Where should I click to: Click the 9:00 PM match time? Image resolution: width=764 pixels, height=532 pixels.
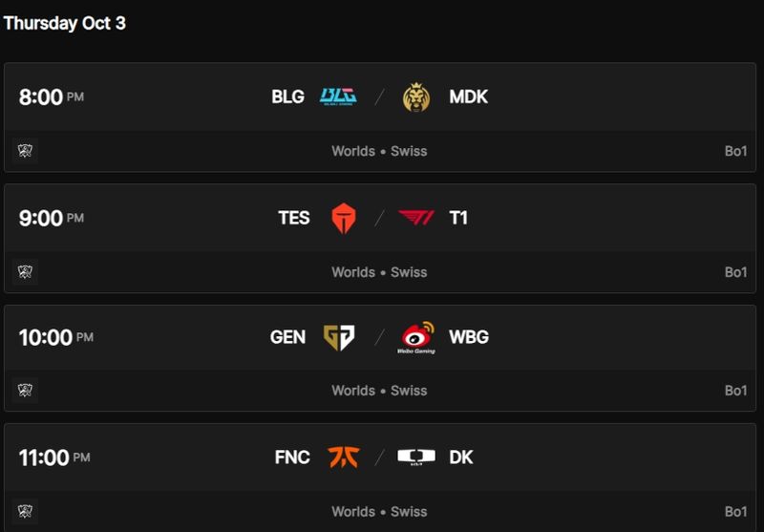(52, 218)
